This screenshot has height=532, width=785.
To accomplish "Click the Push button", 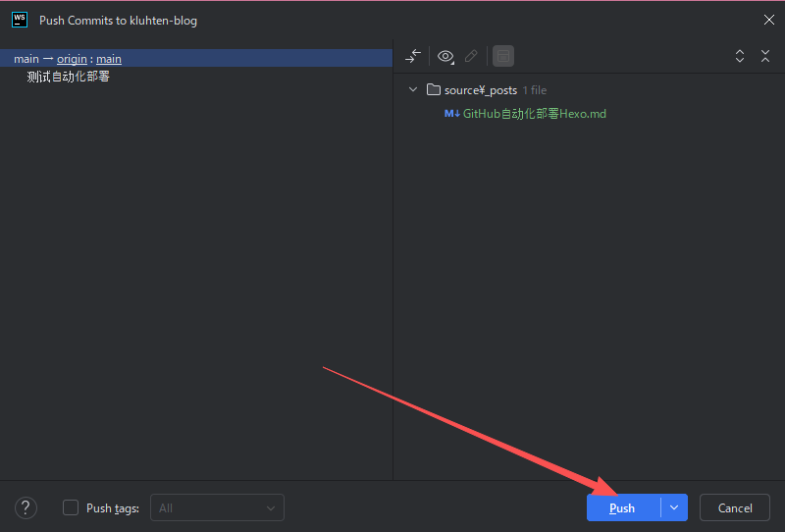I will pyautogui.click(x=622, y=507).
